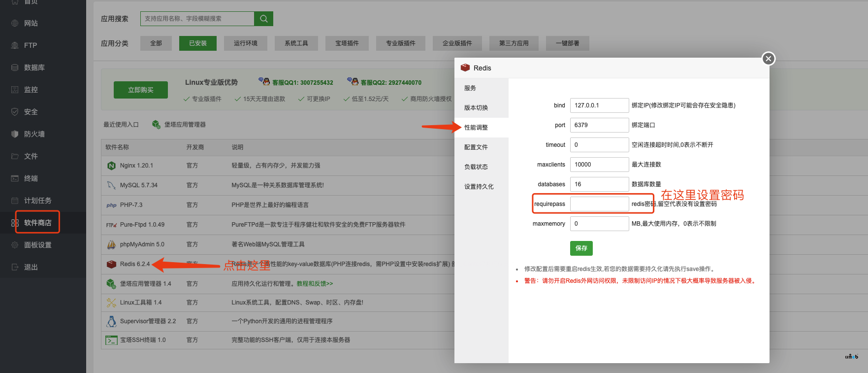Click the Linux工具箱 tools icon
The width and height of the screenshot is (868, 373).
tap(111, 303)
